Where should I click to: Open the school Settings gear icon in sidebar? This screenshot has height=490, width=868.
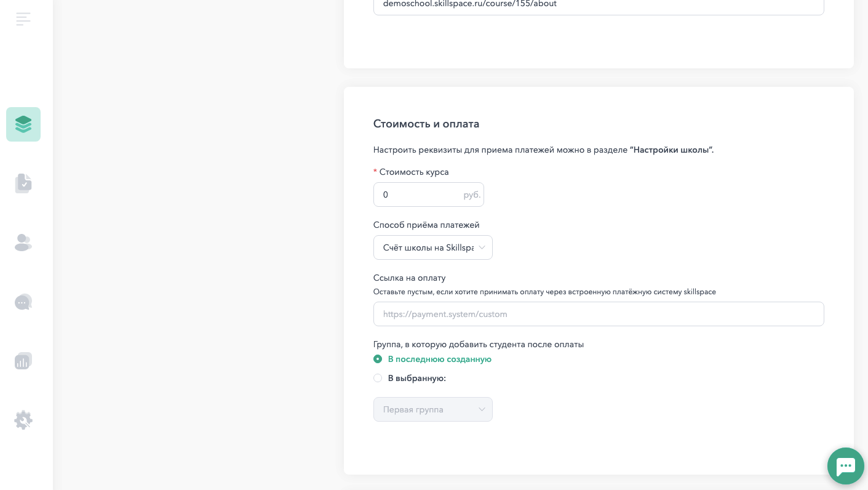tap(23, 420)
